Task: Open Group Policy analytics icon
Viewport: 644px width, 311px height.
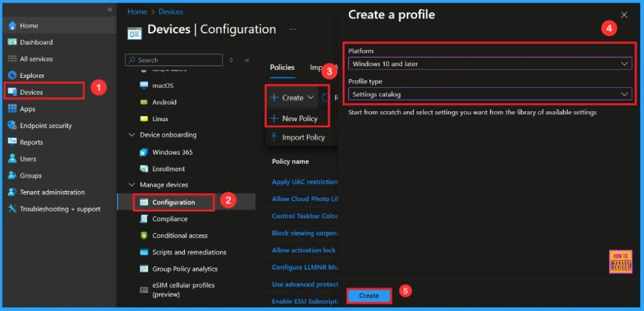Action: (144, 269)
